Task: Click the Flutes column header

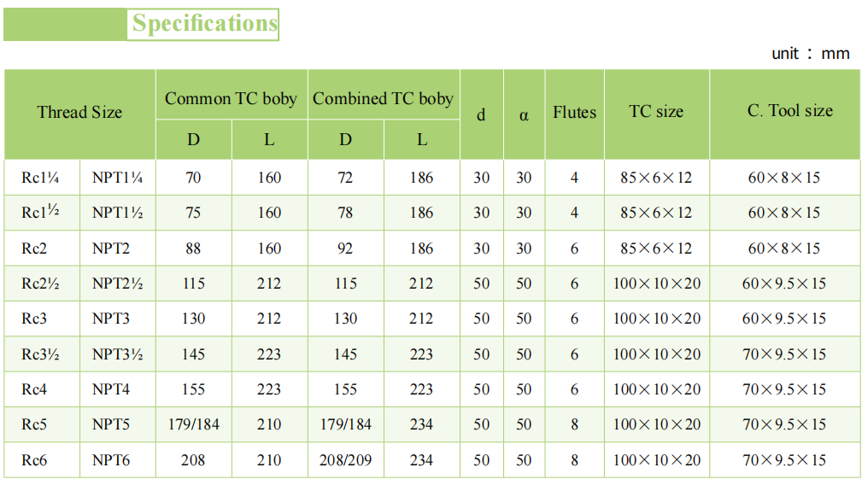Action: coord(574,112)
